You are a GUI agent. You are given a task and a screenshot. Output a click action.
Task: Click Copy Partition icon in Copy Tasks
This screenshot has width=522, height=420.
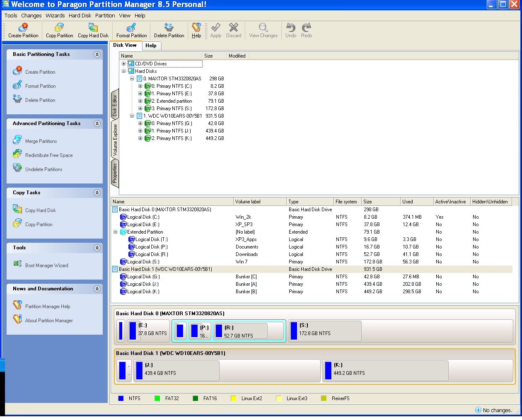pos(17,223)
